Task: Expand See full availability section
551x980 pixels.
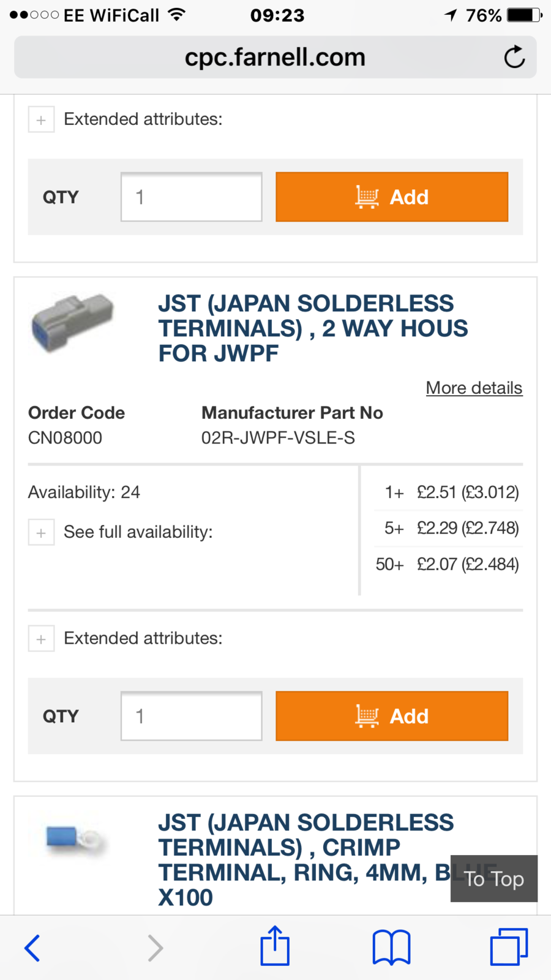Action: [x=42, y=532]
